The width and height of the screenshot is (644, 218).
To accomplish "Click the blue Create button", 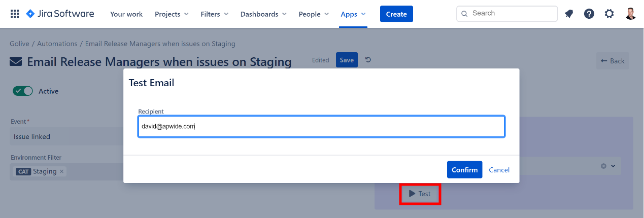I will [x=396, y=14].
